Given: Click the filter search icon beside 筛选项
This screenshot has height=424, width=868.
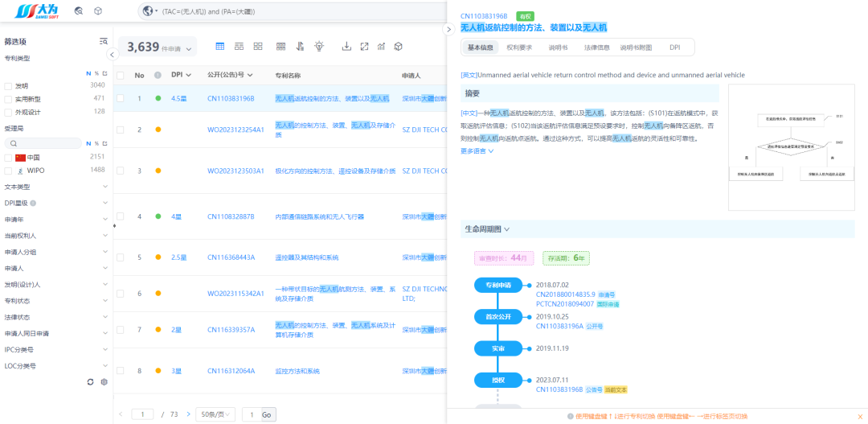Looking at the screenshot, I should pos(103,41).
